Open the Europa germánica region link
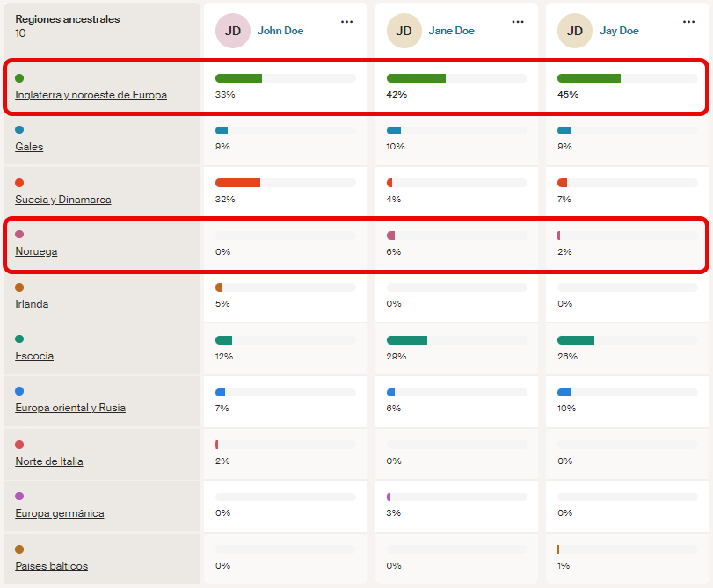713x588 pixels. [60, 513]
